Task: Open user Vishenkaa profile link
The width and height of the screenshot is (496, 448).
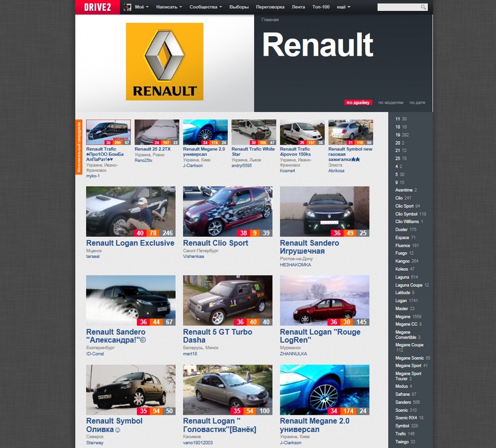Action: pyautogui.click(x=194, y=257)
